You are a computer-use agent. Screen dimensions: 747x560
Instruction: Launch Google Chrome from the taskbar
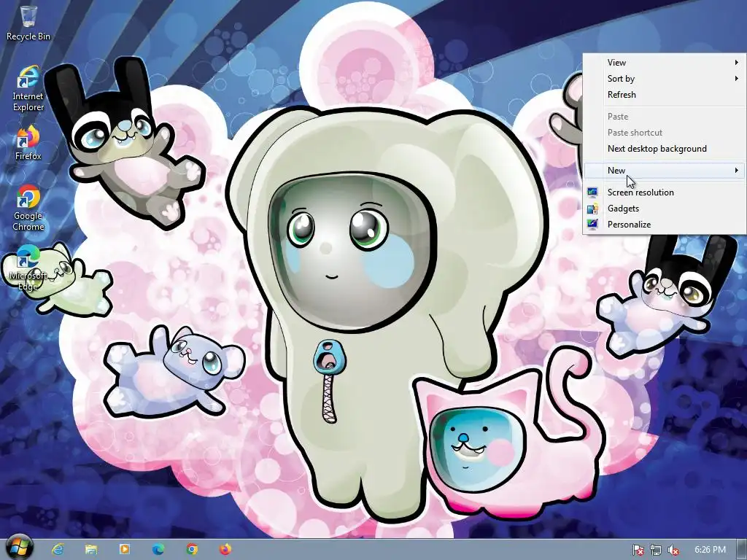coord(192,549)
